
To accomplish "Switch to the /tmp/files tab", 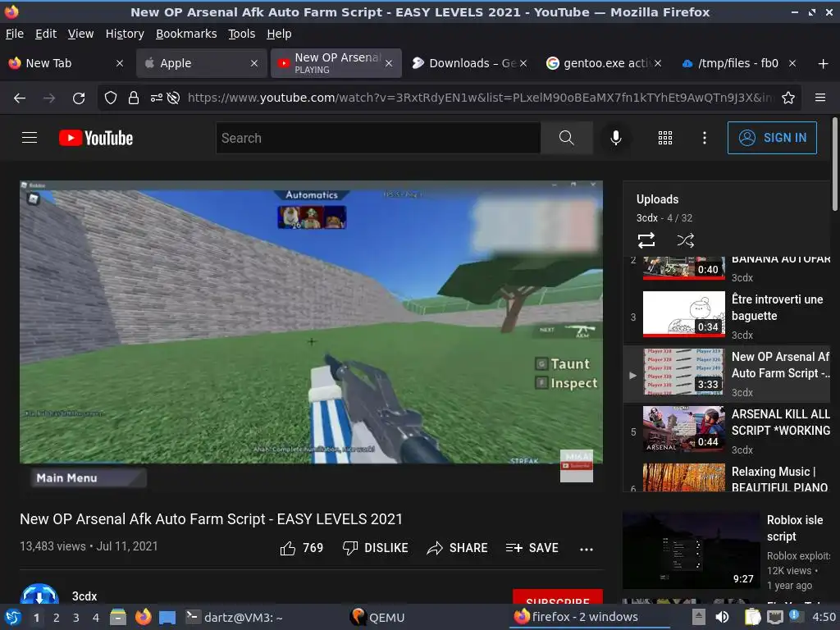I will tap(738, 63).
